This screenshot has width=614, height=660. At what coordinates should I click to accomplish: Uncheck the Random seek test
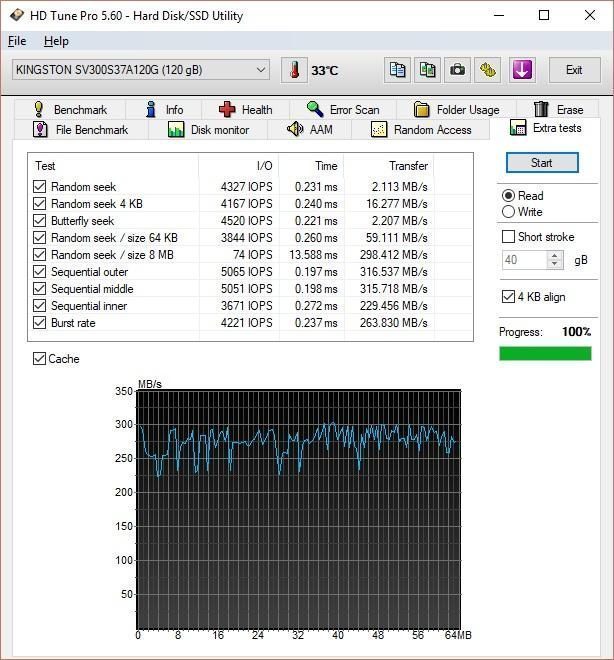pyautogui.click(x=40, y=186)
